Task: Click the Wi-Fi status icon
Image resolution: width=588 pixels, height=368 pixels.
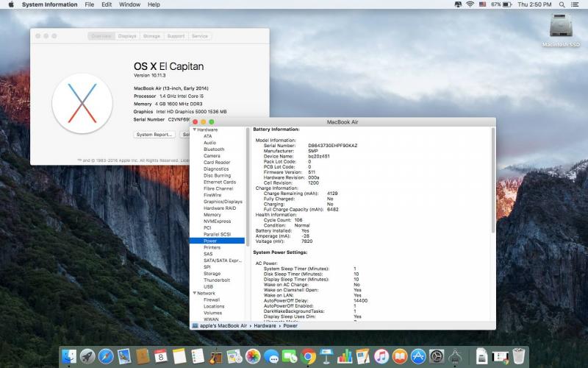Action: (x=470, y=4)
